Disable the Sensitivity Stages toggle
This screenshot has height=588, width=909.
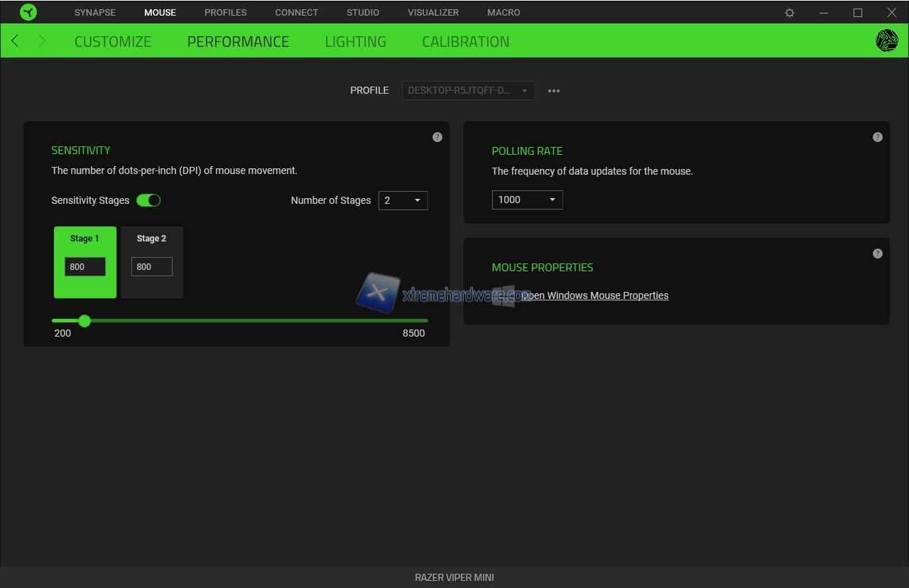pos(148,200)
